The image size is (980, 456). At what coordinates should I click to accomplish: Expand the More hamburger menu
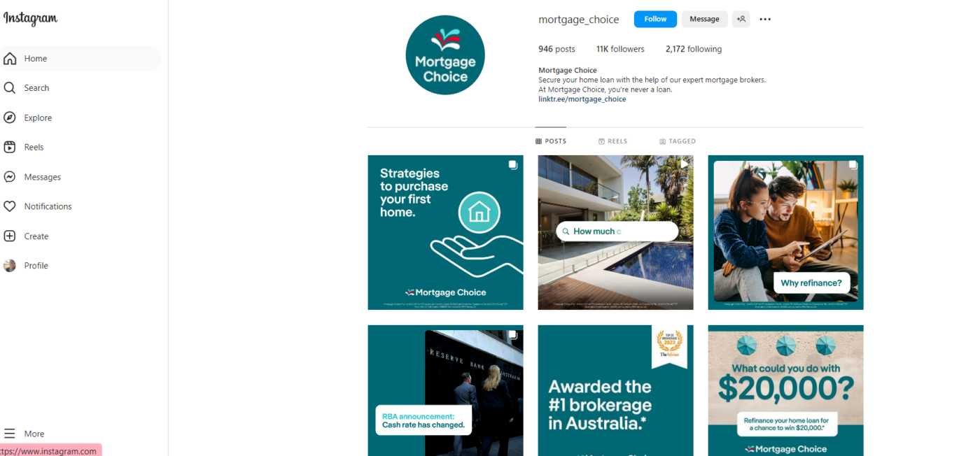coord(10,434)
